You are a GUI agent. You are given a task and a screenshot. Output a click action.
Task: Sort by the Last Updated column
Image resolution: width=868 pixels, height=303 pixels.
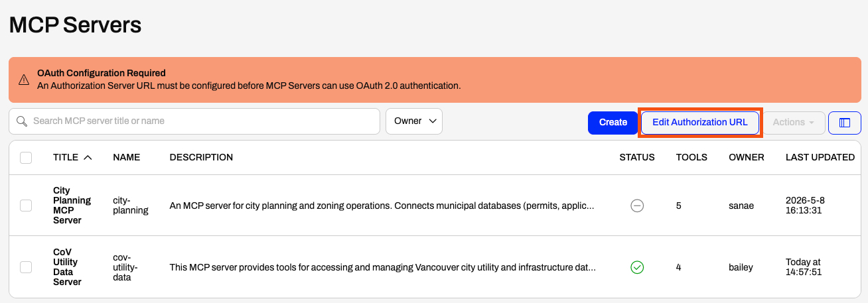(820, 158)
